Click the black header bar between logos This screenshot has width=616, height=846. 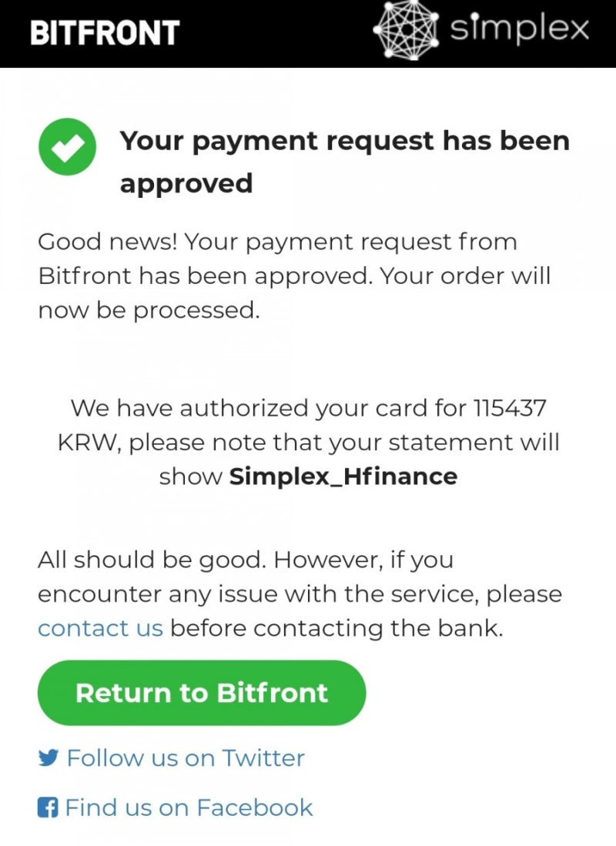point(277,32)
